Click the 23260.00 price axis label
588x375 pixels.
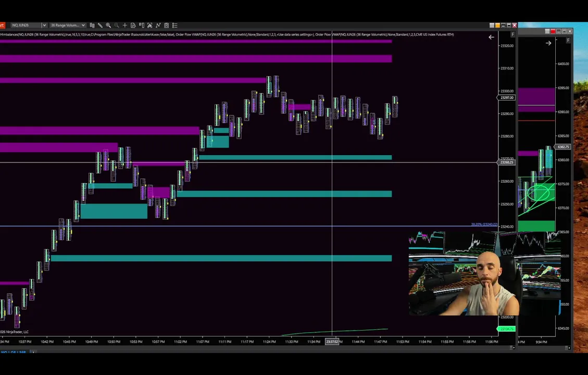[x=507, y=181]
